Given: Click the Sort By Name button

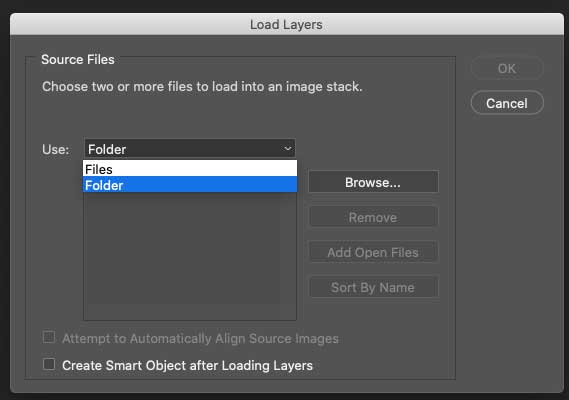Looking at the screenshot, I should [373, 287].
